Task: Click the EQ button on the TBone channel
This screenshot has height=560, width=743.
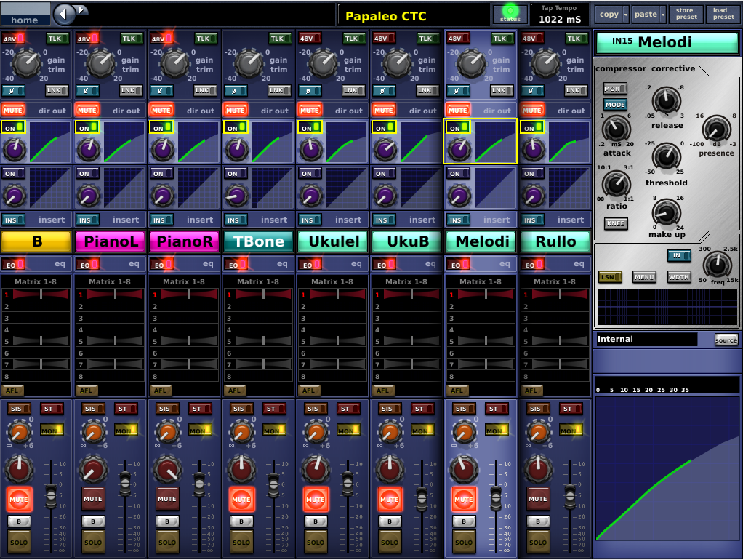Action: click(234, 264)
